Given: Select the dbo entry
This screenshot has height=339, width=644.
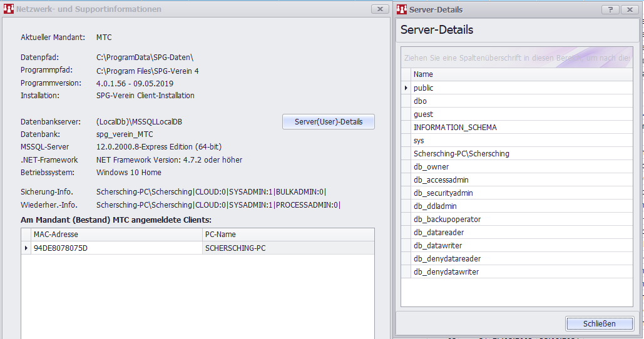Looking at the screenshot, I should [x=521, y=101].
